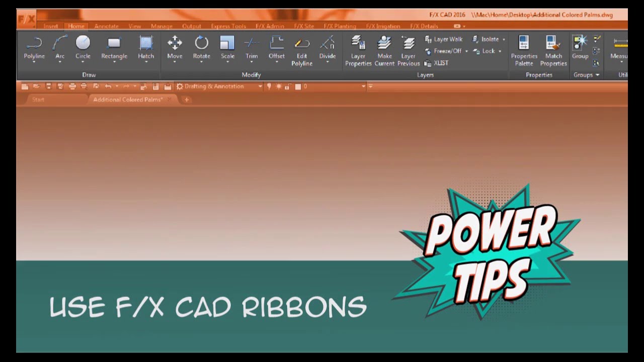Toggle the layer lock icon in layer bar
The width and height of the screenshot is (644, 362).
(x=288, y=86)
